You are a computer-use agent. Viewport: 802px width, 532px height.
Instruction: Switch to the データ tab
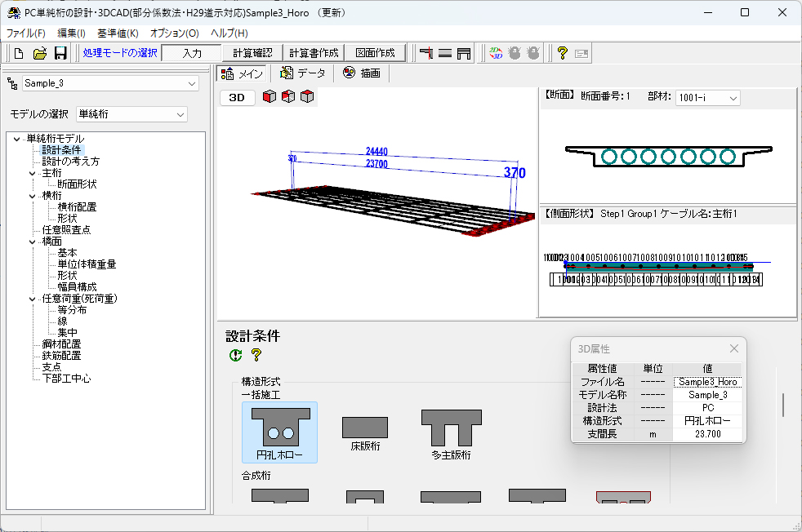pos(302,73)
